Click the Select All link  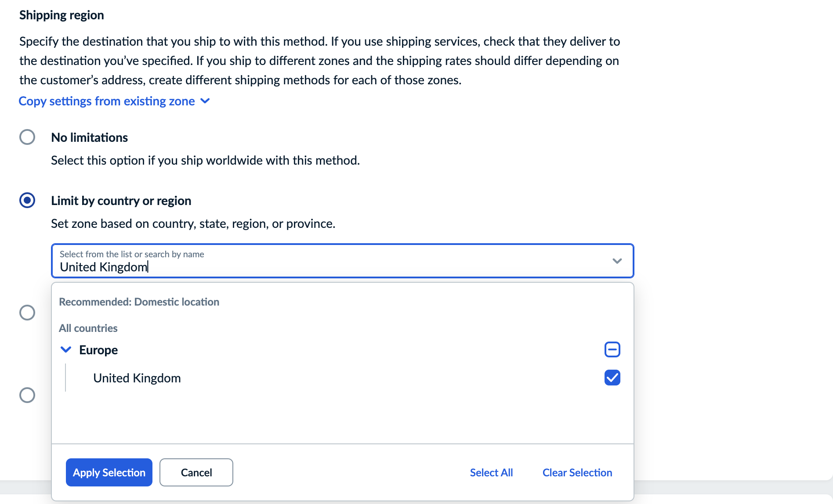(x=491, y=472)
